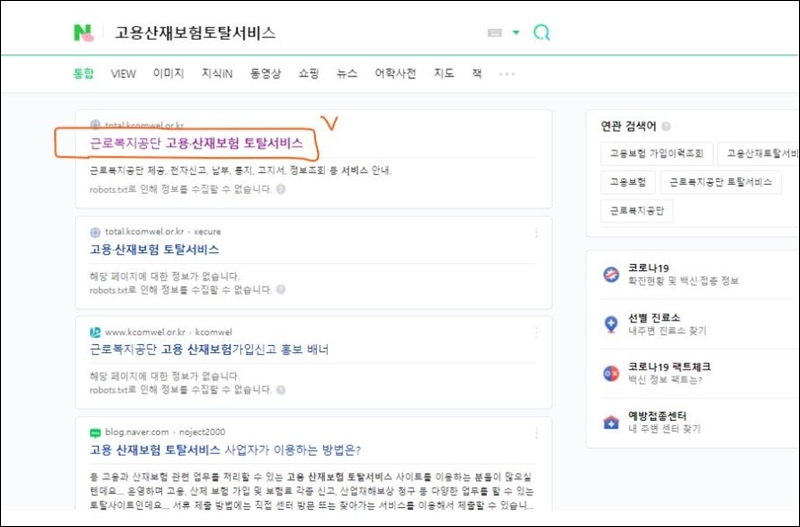Image resolution: width=800 pixels, height=527 pixels.
Task: Select related search 고용보험 가입이력조회
Action: pyautogui.click(x=657, y=154)
